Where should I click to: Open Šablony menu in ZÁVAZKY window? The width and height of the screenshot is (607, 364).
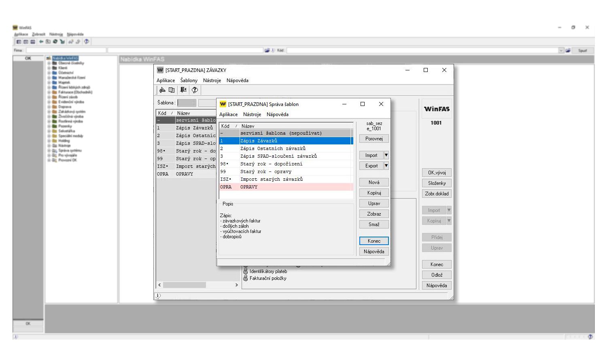[189, 80]
